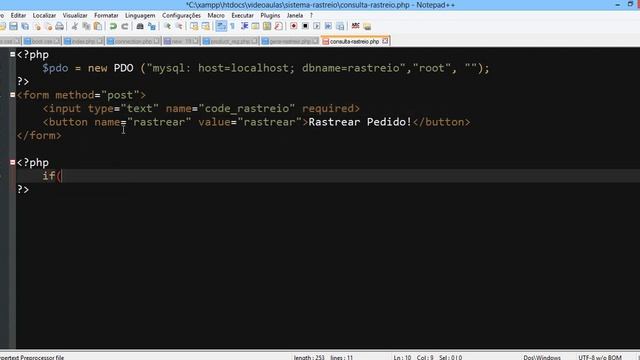Click Run Macro Multiple Times icon
Viewport: 640px width, 360px height.
click(328, 27)
